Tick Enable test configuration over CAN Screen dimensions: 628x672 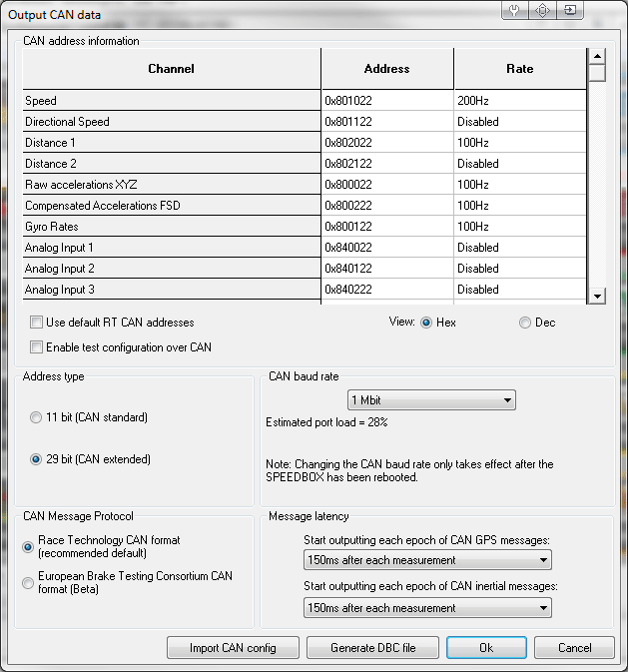pos(37,347)
